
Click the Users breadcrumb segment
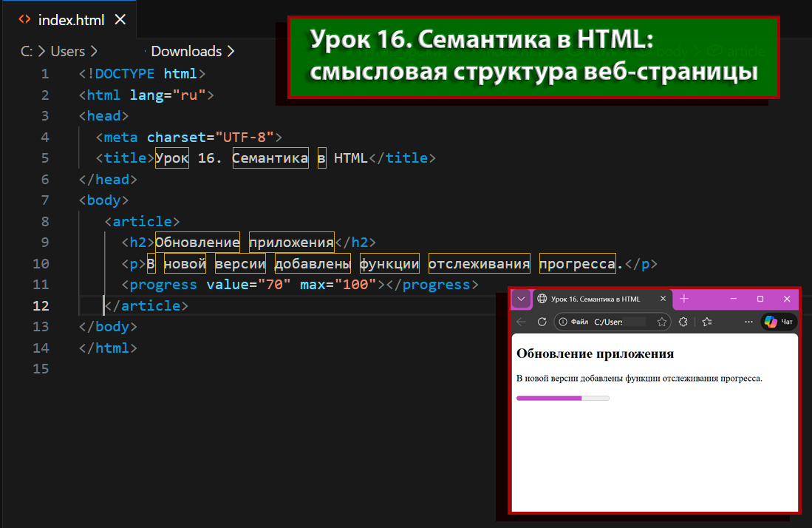(x=68, y=51)
